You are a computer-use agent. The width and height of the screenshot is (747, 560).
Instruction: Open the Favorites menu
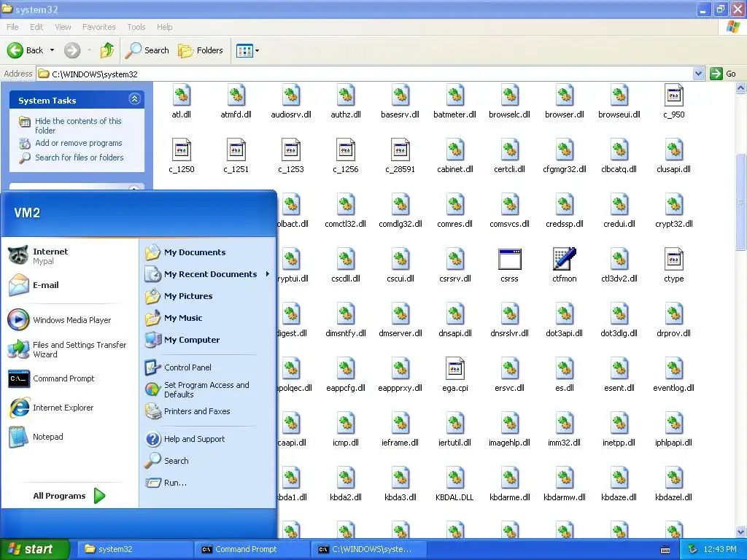point(98,27)
